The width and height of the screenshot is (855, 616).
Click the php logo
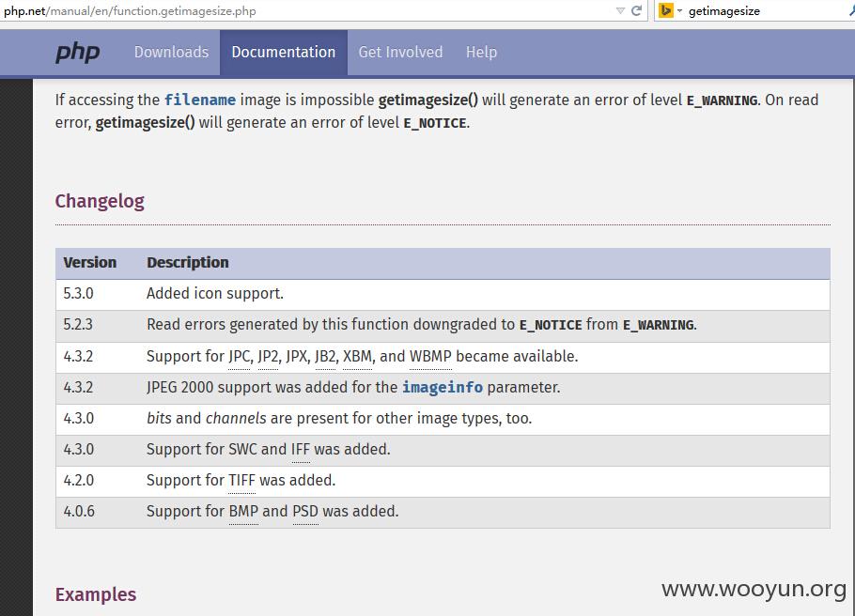[x=77, y=53]
